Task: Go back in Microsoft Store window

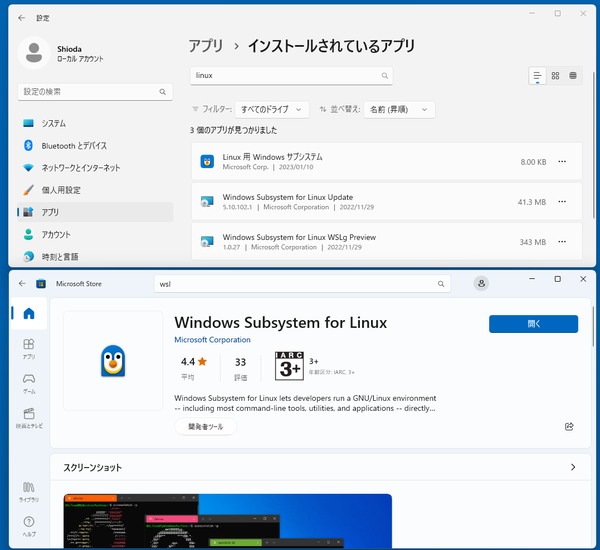Action: point(22,284)
